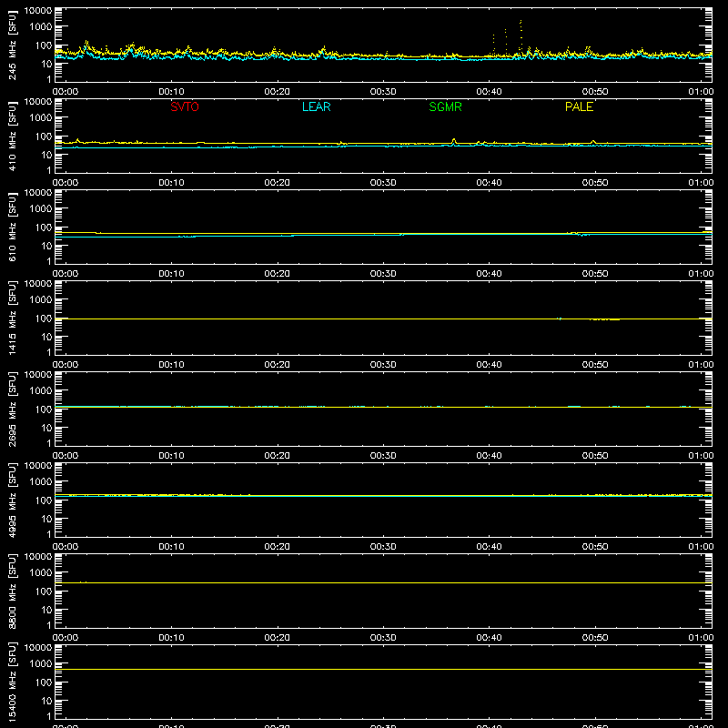
Task: Select the 245 MHz [SFU] axis title
Action: click(x=13, y=45)
